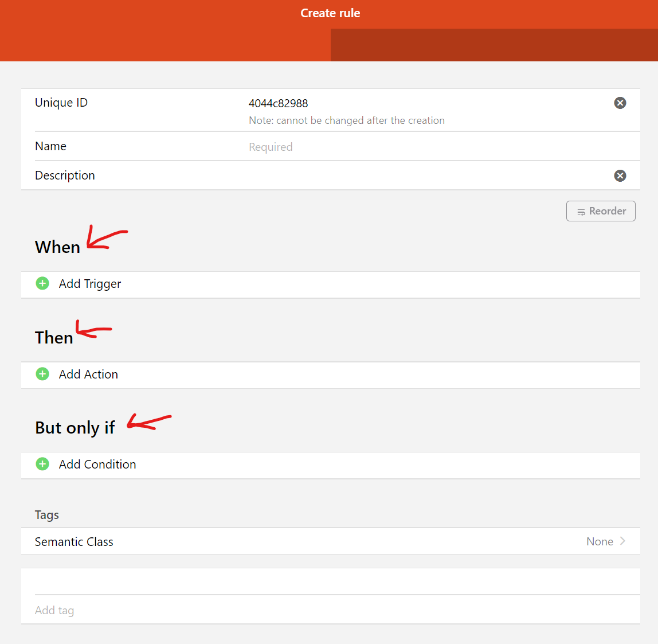
Task: Click the green plus icon beside Add Condition
Action: pyautogui.click(x=42, y=464)
